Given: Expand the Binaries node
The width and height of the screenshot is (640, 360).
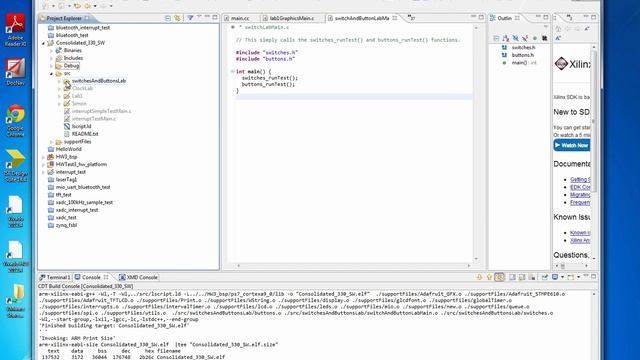Looking at the screenshot, I should (x=51, y=51).
